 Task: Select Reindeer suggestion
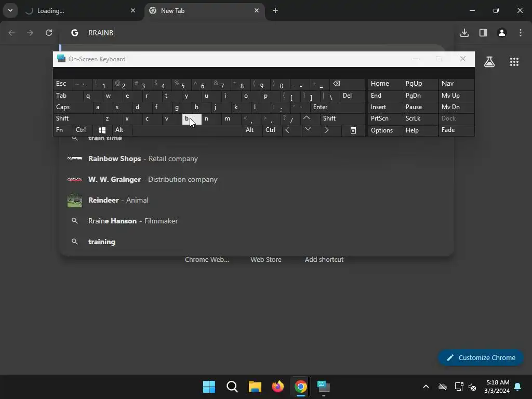(257, 200)
